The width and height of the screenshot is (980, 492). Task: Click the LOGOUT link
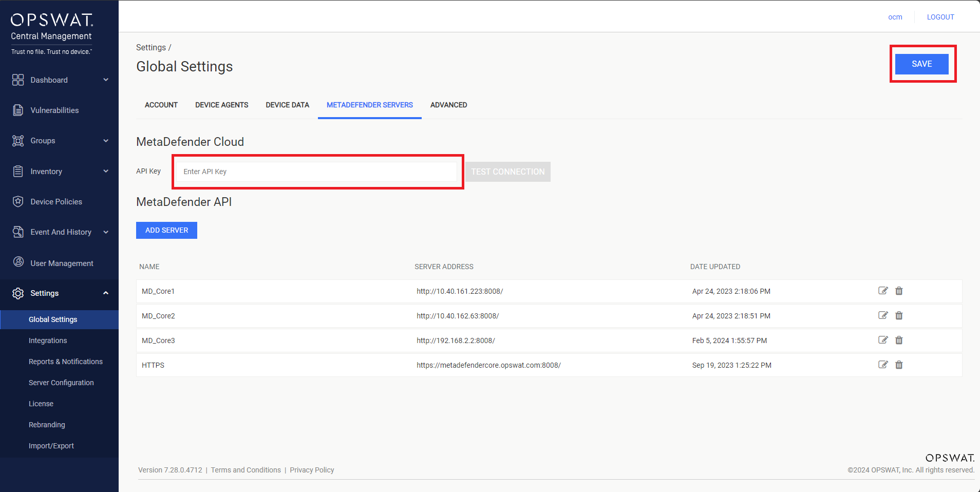[940, 17]
